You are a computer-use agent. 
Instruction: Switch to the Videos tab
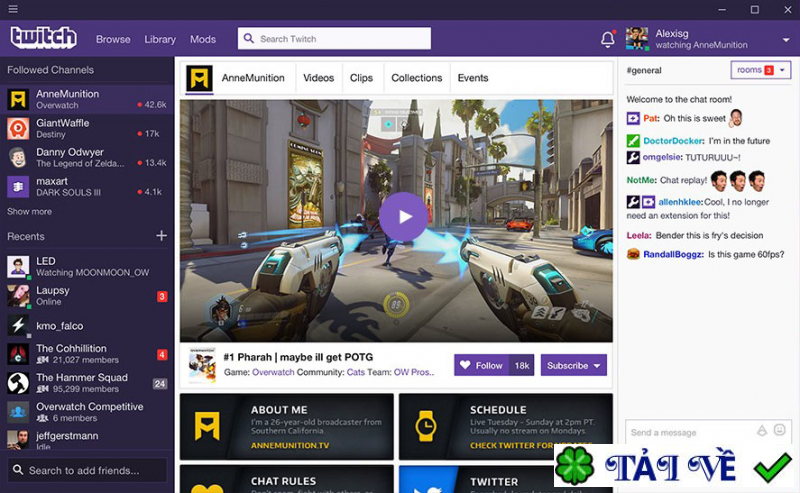[x=318, y=78]
